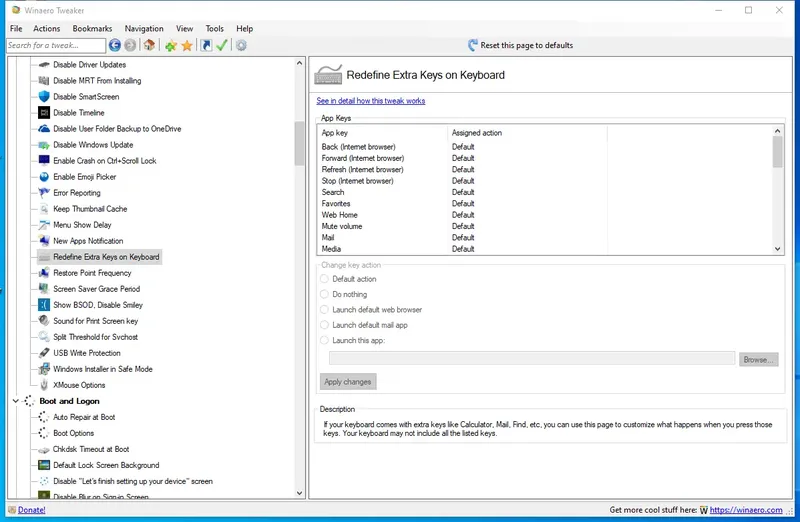The width and height of the screenshot is (800, 522).
Task: Click the Apply changes button
Action: pyautogui.click(x=348, y=382)
